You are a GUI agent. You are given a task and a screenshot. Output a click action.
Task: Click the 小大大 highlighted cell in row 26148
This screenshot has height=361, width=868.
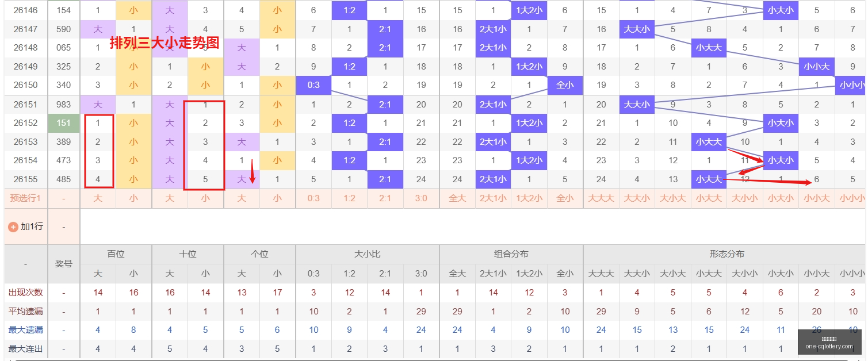[709, 48]
